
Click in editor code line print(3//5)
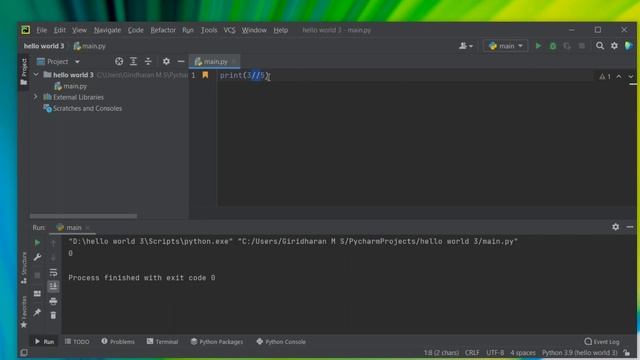pos(244,76)
